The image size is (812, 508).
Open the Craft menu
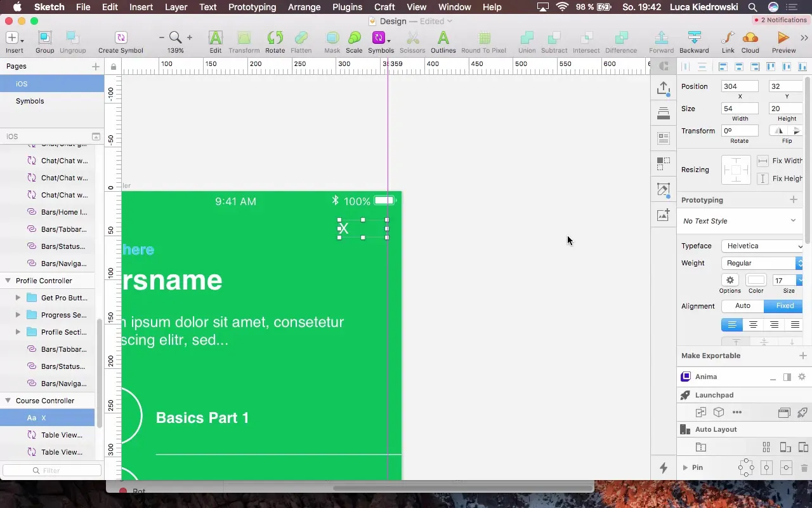[384, 7]
